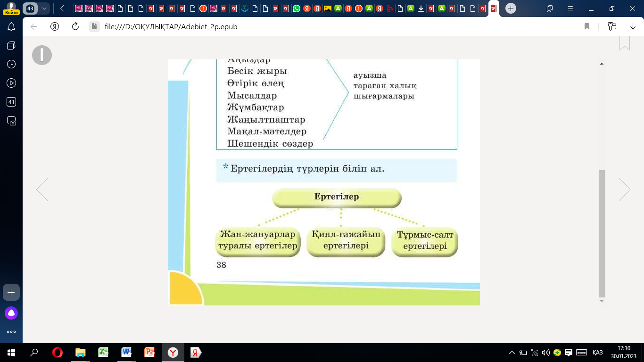Open the video play icon in sidebar

(11, 83)
